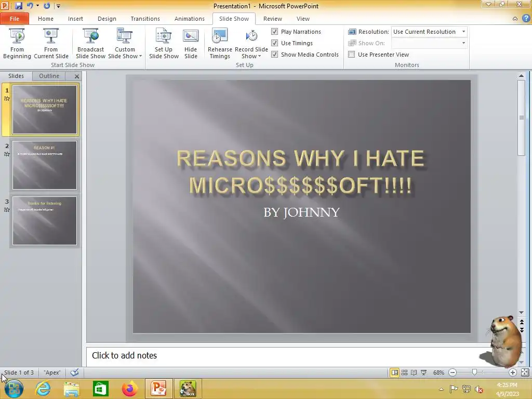Click the zoom out minus button
This screenshot has height=399, width=532.
[x=453, y=373]
